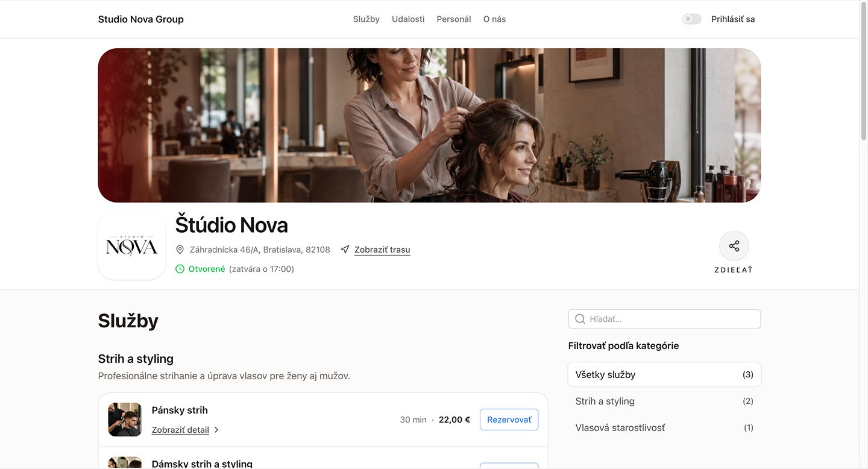Click the Štúdio Nova title heading
Screen dimensions: 868x469
[231, 225]
